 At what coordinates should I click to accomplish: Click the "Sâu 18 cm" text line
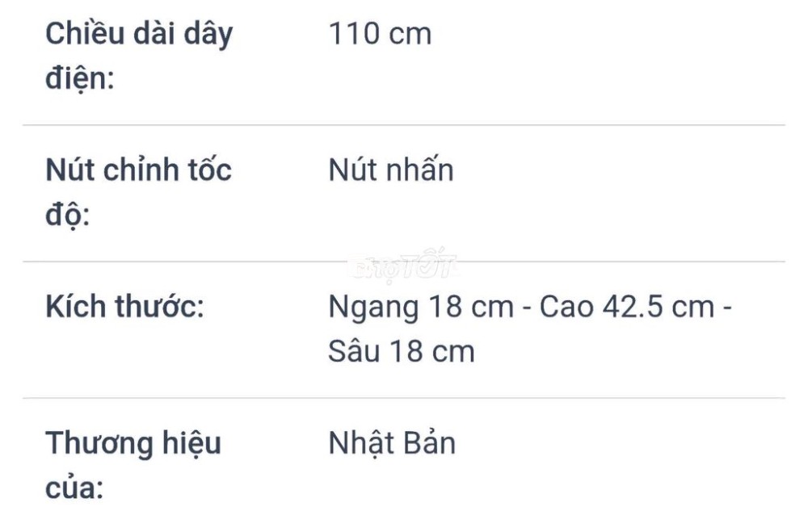402,352
